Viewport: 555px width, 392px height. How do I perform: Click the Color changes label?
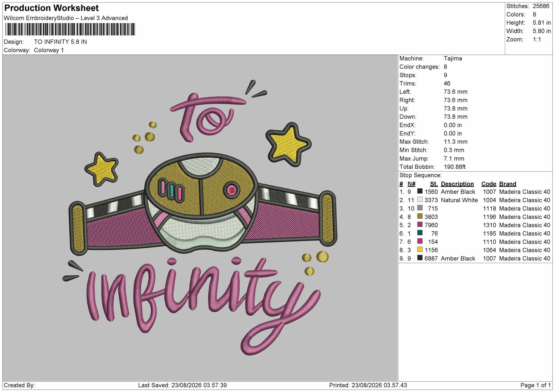point(419,67)
